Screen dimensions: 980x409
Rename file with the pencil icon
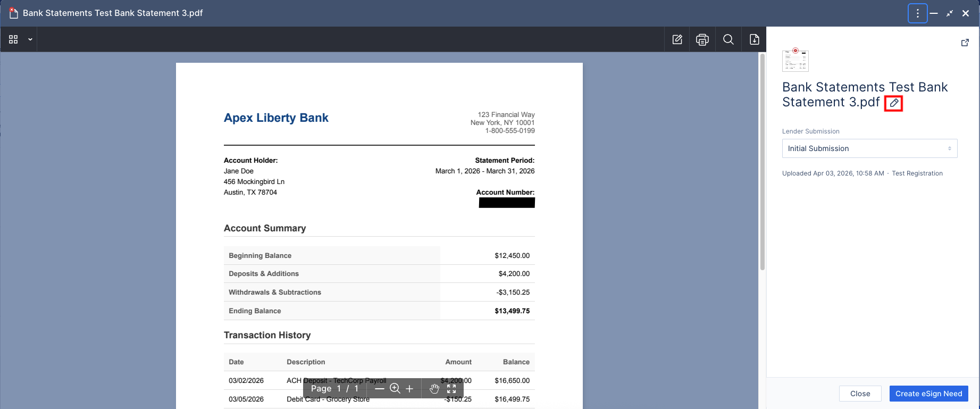point(894,103)
